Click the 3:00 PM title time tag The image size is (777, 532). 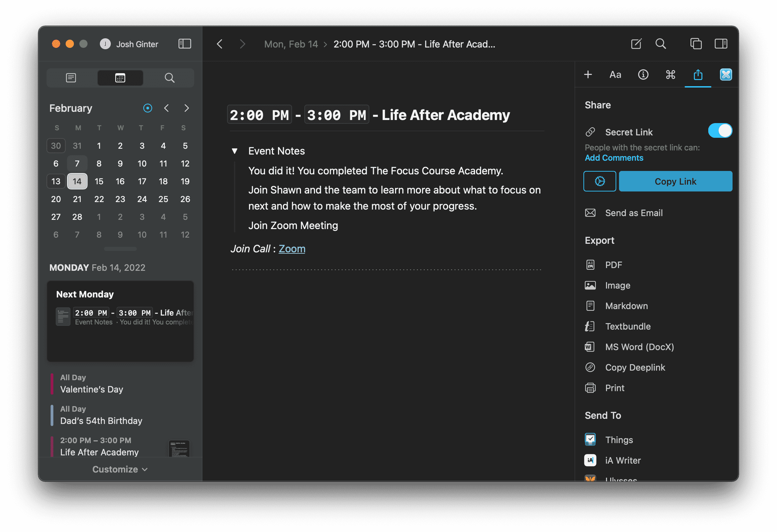[337, 115]
